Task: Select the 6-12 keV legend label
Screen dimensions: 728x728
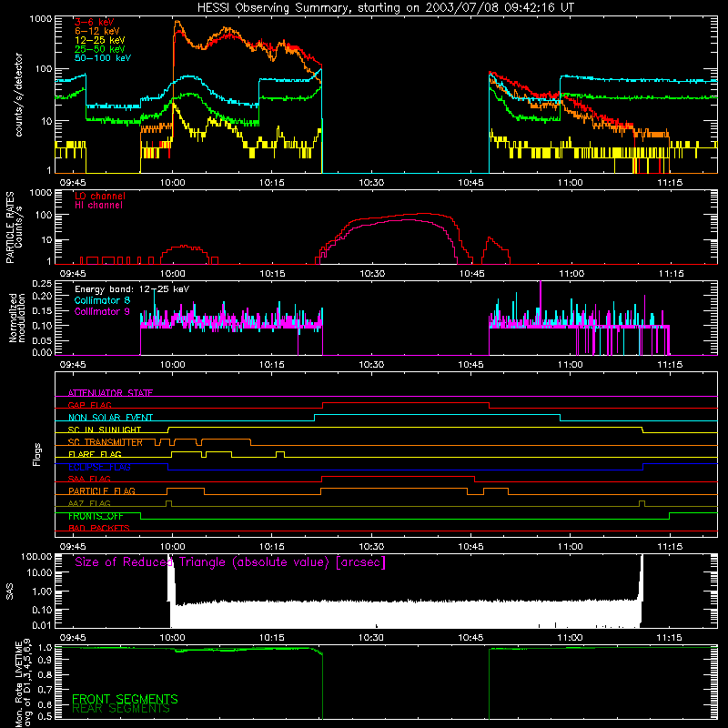Action: point(97,31)
